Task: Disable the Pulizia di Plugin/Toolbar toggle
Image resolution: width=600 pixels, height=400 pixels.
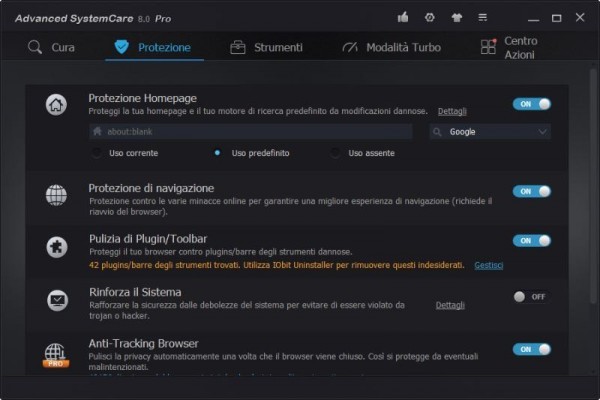Action: 531,241
